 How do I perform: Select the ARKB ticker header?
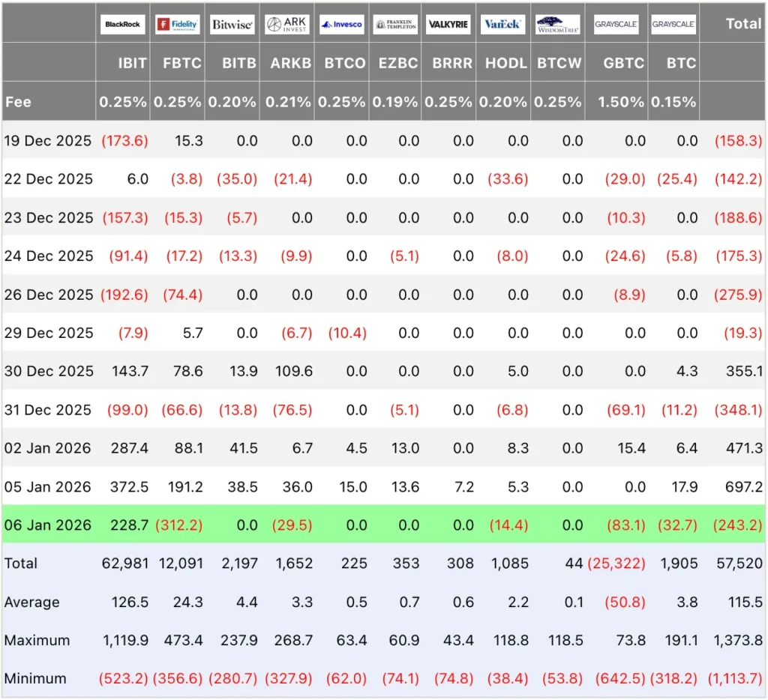coord(291,63)
